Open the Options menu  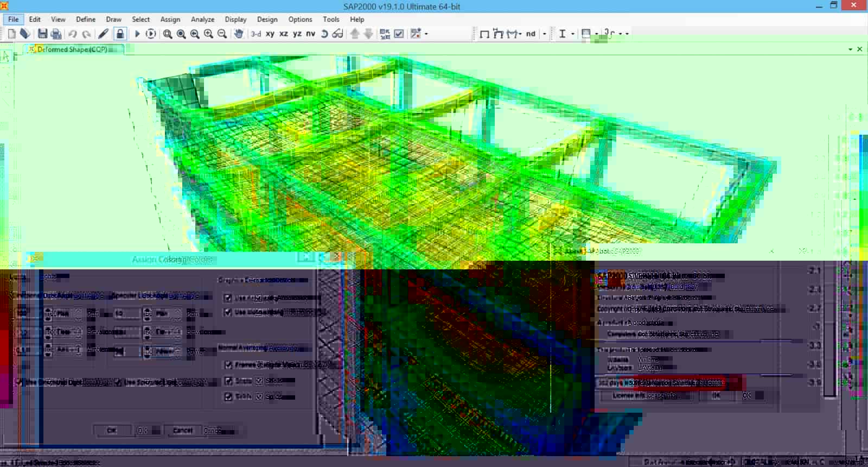pos(300,19)
